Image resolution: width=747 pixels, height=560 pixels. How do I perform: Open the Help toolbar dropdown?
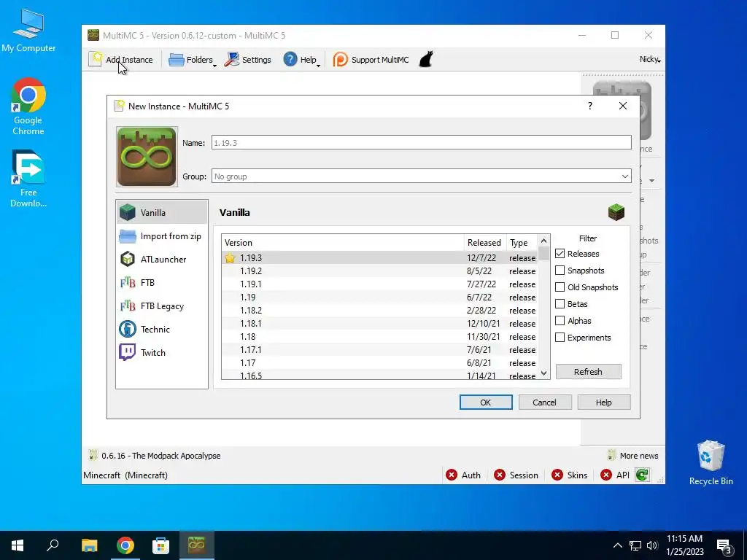point(301,60)
